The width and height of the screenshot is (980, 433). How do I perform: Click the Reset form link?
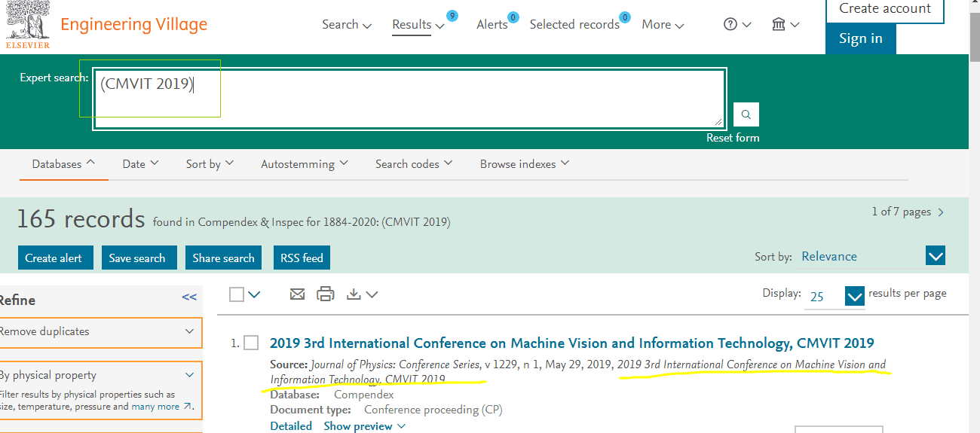[733, 138]
